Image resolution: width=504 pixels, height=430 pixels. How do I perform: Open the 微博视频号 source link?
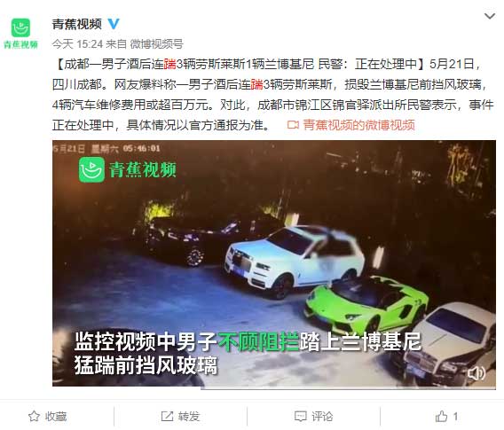click(x=156, y=44)
